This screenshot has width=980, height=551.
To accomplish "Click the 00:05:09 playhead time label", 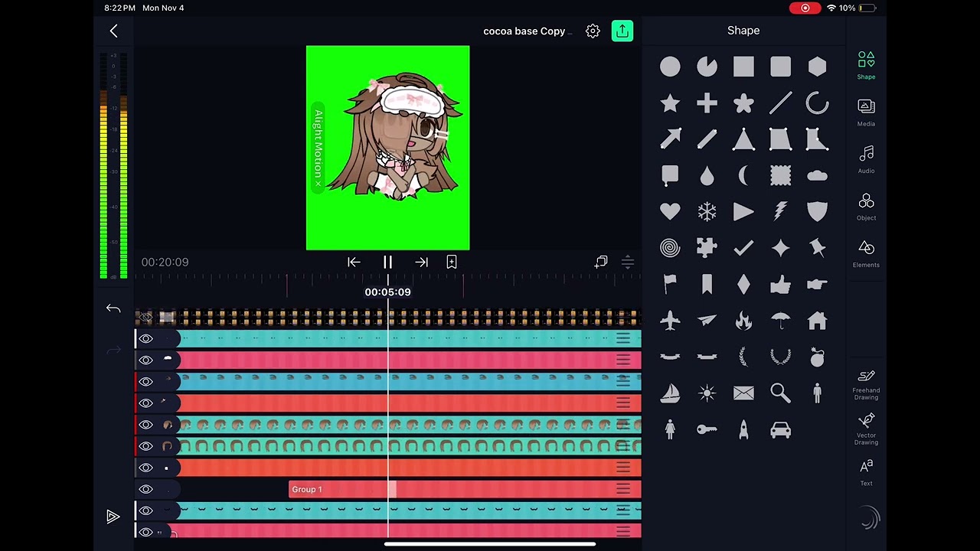I will (387, 292).
